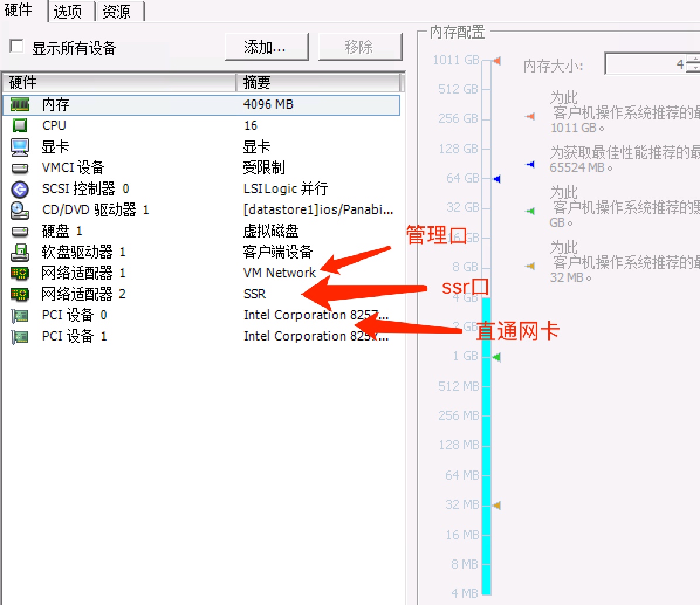Click the 网络适配器 2 NIC icon

tap(20, 294)
